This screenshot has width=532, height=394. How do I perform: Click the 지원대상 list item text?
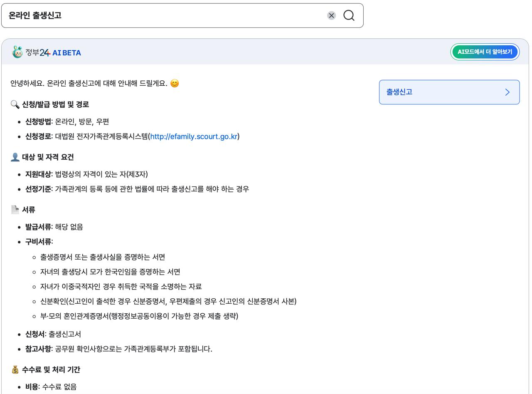tap(86, 174)
